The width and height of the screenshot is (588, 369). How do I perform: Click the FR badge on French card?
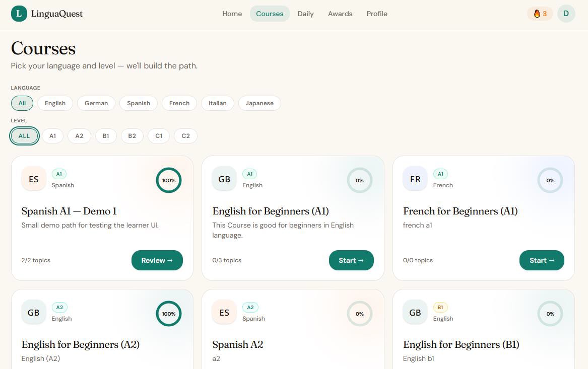click(415, 179)
